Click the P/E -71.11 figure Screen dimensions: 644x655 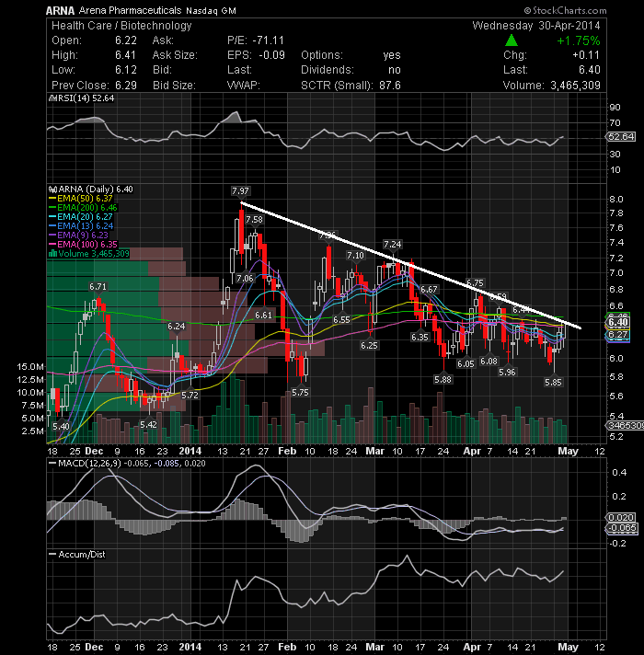(256, 40)
